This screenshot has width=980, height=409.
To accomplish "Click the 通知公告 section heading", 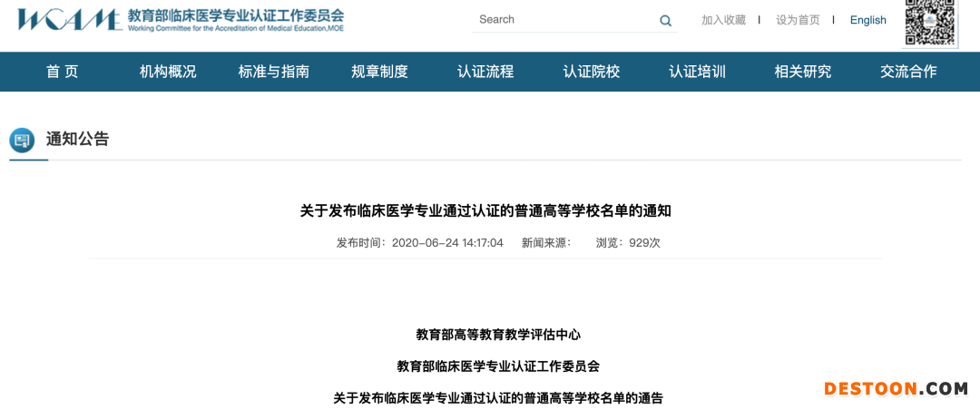I will [x=77, y=139].
